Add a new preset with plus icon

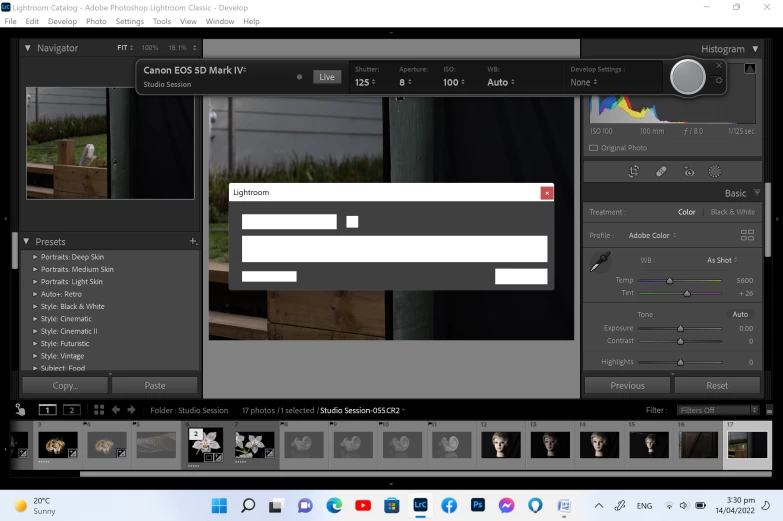(x=193, y=241)
